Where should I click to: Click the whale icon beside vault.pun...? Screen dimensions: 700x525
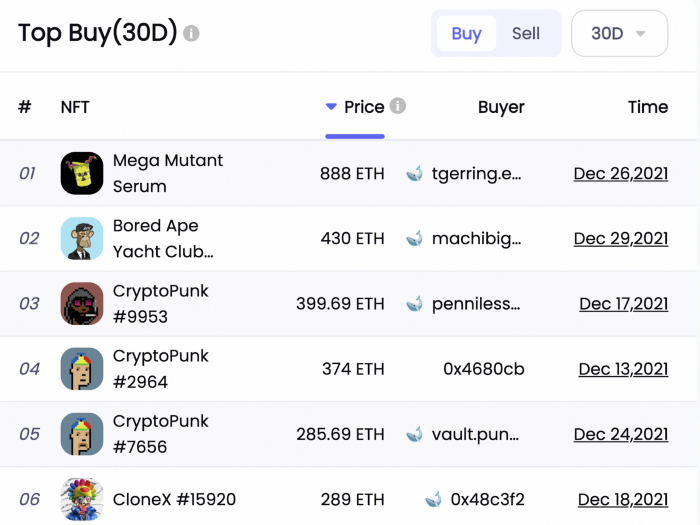[414, 434]
